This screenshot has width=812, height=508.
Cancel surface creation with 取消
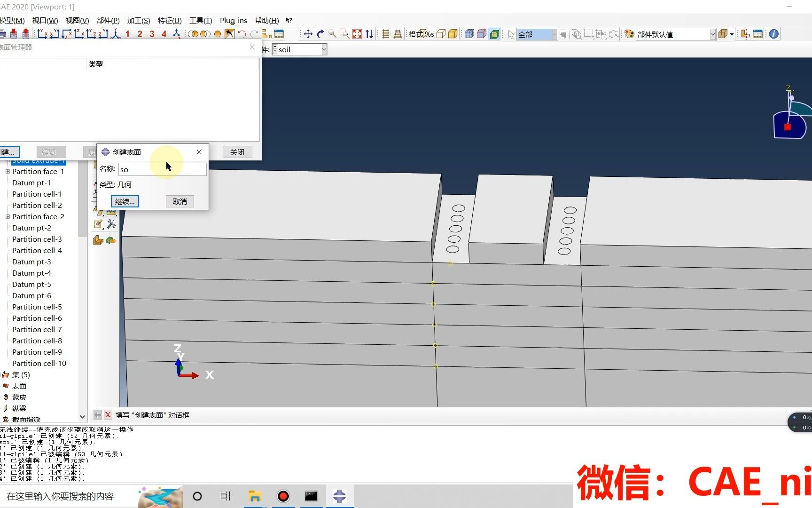[180, 201]
